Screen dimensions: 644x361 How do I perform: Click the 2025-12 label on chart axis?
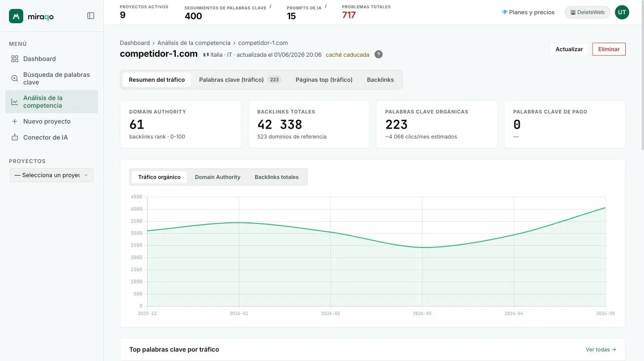point(147,314)
